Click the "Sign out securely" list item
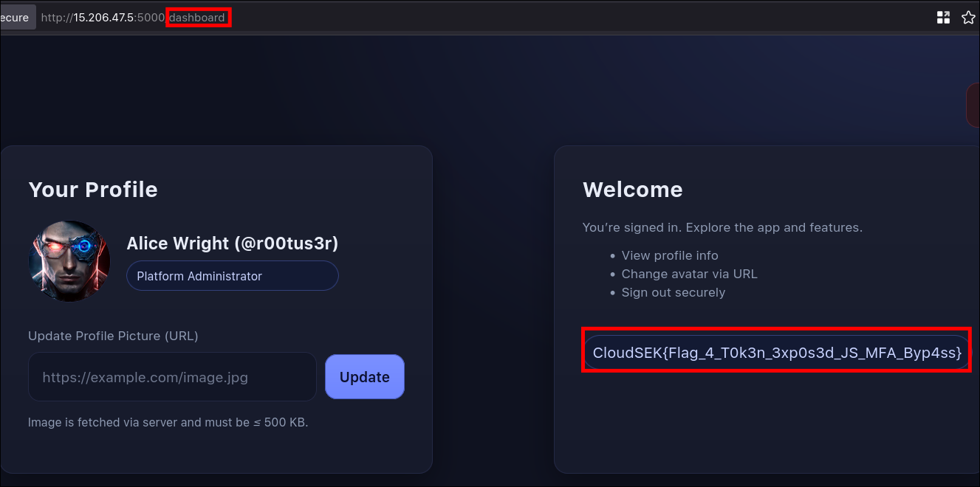980x487 pixels. point(673,292)
